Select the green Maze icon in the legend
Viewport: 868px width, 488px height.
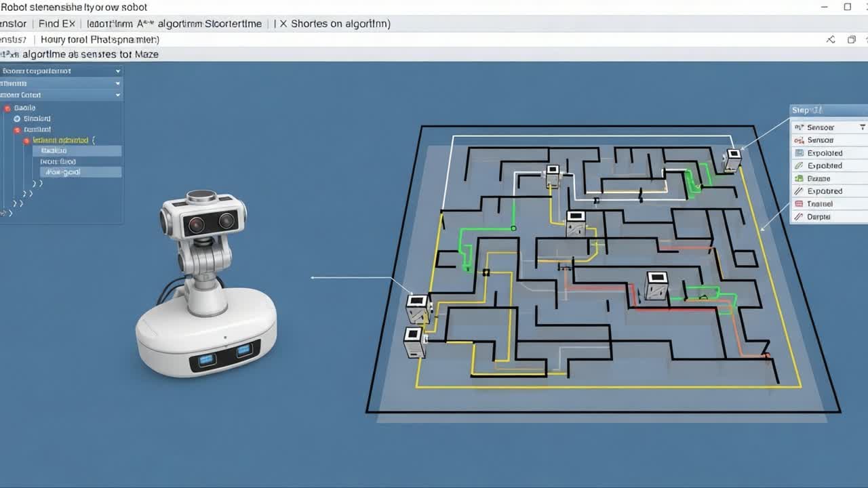(x=799, y=178)
